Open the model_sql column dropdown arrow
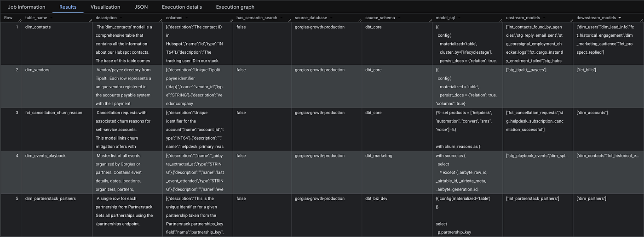 point(460,17)
